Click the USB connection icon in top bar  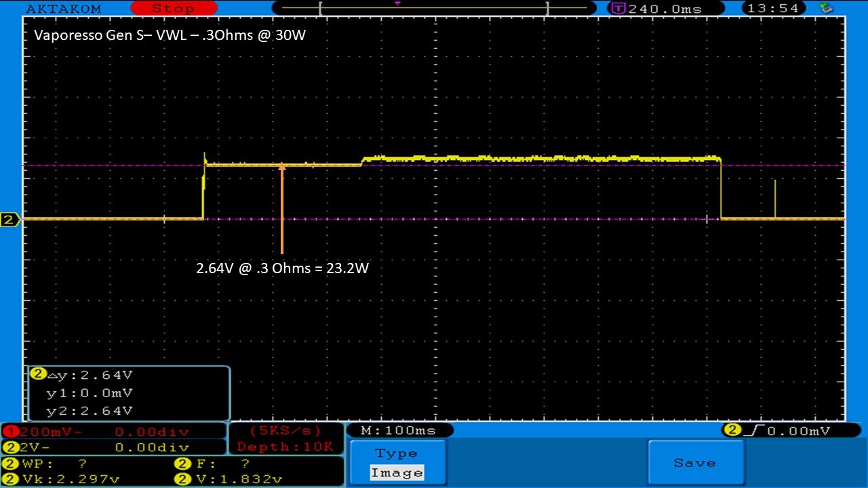click(826, 8)
